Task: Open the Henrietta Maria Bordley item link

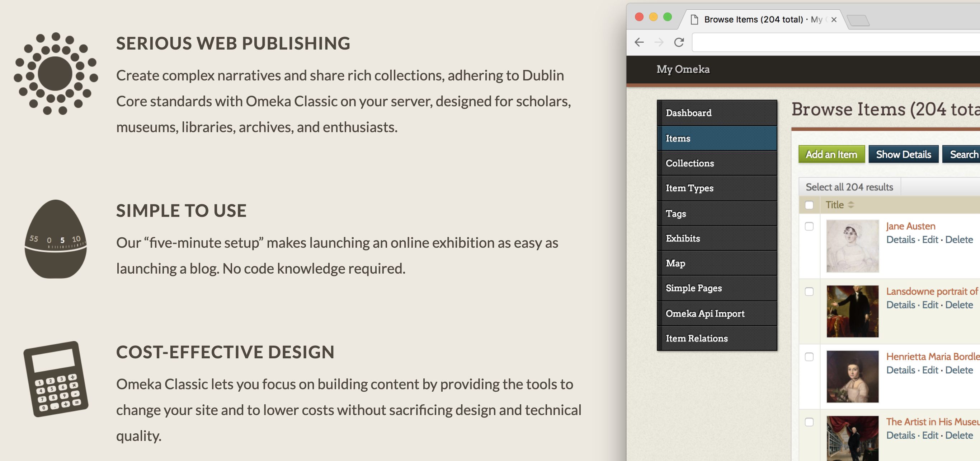Action: click(933, 356)
